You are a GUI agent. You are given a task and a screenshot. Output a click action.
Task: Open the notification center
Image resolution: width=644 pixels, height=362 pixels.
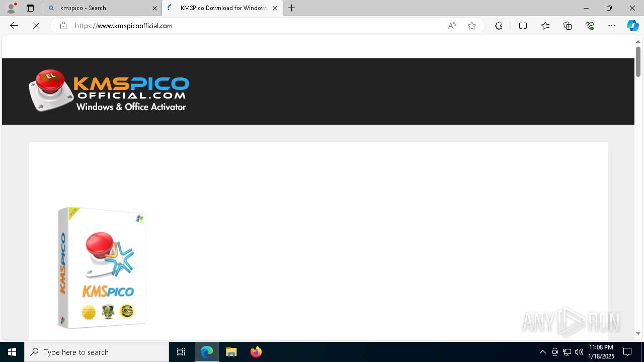(x=627, y=352)
